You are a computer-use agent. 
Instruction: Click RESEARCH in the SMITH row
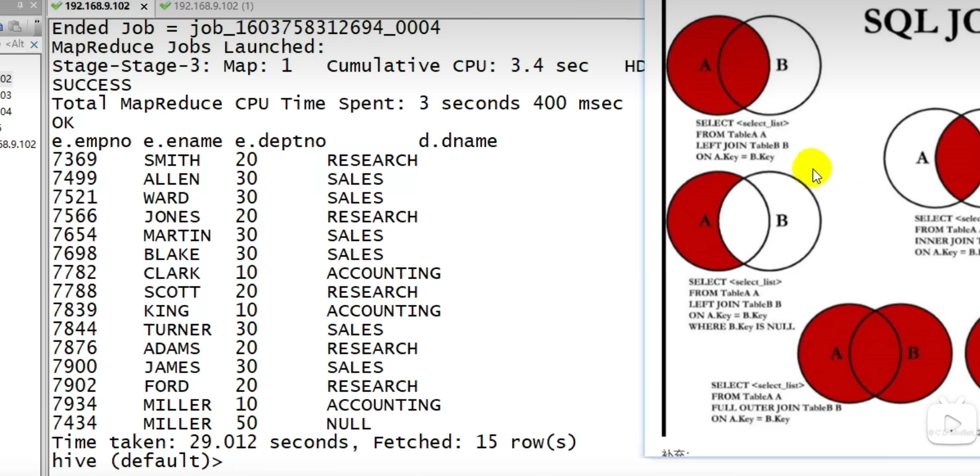tap(372, 160)
